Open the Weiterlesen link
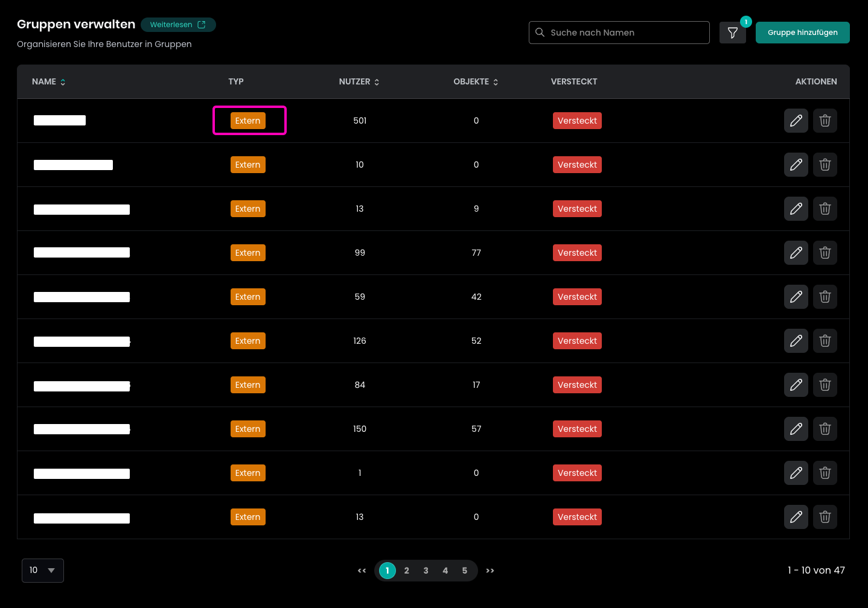Screen dimensions: 868x608 [x=178, y=25]
